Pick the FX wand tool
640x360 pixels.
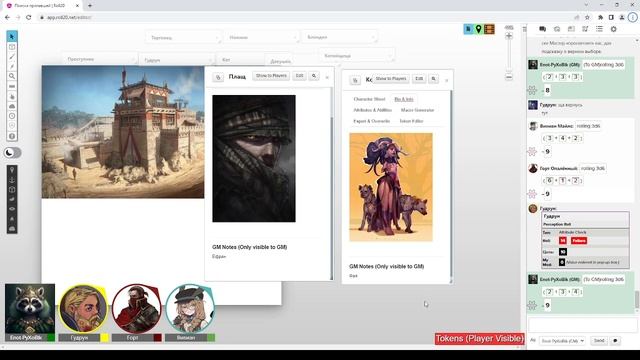pos(12,67)
